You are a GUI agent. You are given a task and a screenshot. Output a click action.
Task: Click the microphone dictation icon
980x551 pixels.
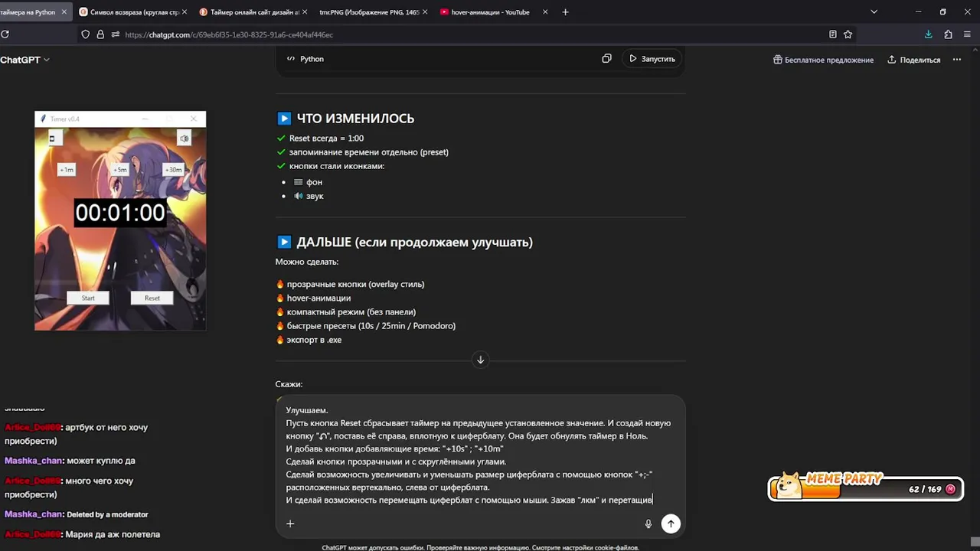tap(648, 523)
